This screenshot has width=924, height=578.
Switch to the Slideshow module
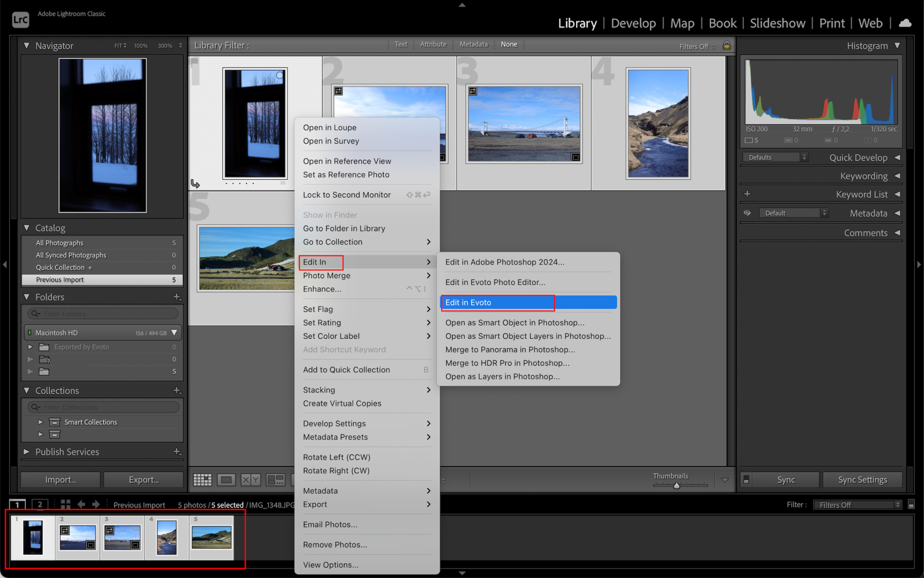[x=777, y=23]
